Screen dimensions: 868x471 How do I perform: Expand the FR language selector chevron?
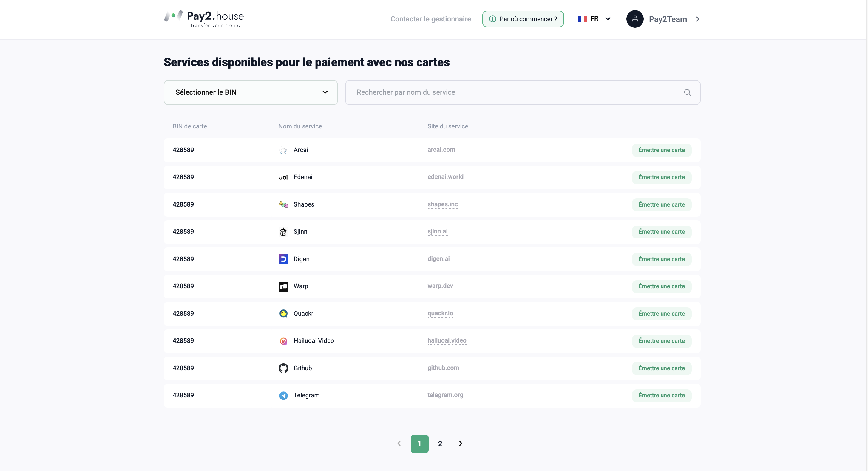click(x=608, y=19)
